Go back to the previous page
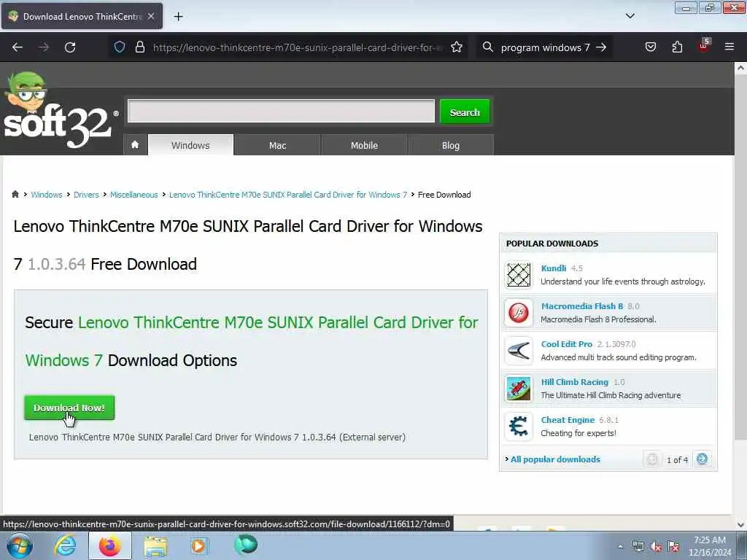This screenshot has width=747, height=560. 18,47
